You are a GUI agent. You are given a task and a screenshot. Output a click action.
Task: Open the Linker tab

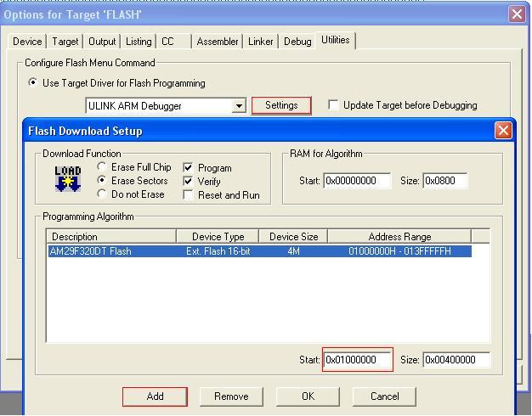(261, 42)
